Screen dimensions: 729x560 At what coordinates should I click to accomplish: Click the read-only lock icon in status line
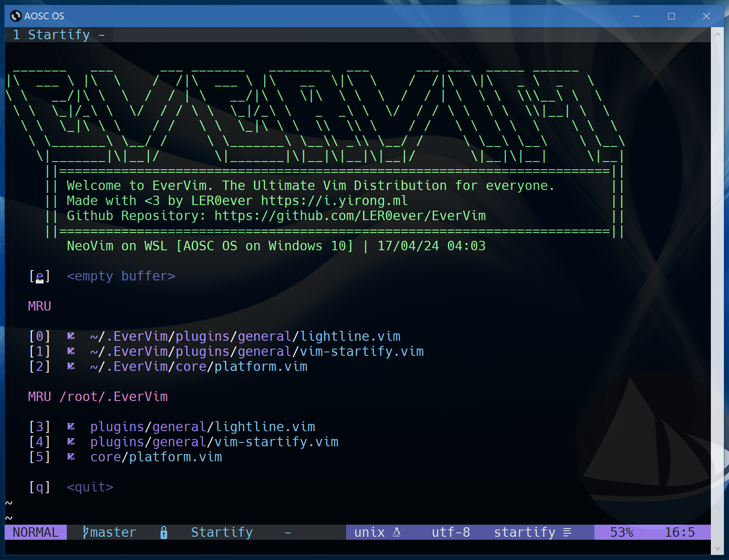(x=164, y=532)
